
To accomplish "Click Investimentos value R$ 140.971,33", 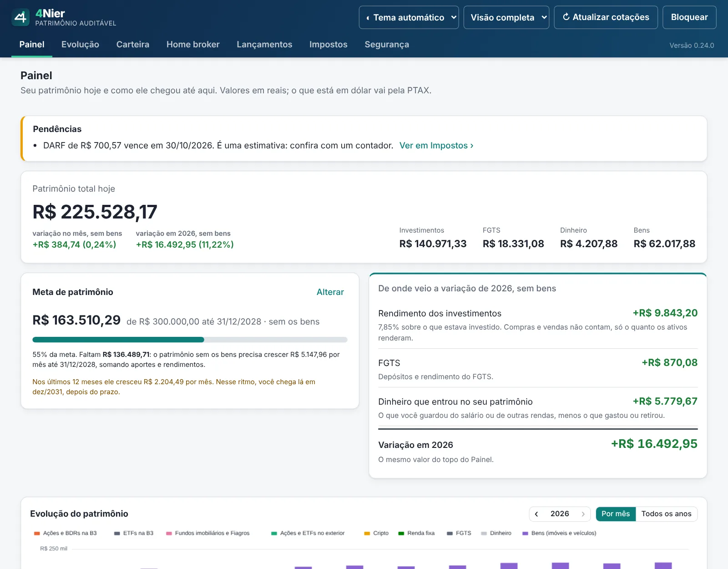I will tap(433, 244).
